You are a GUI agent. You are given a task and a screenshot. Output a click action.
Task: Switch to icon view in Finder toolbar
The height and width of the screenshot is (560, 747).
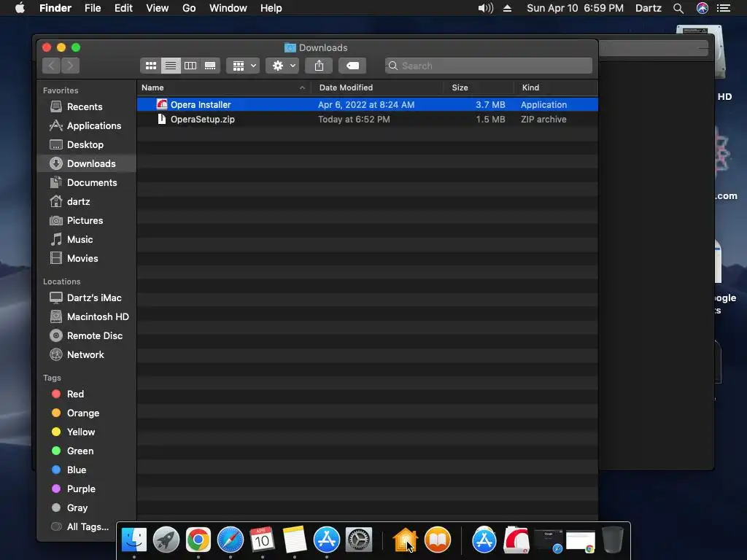coord(150,66)
